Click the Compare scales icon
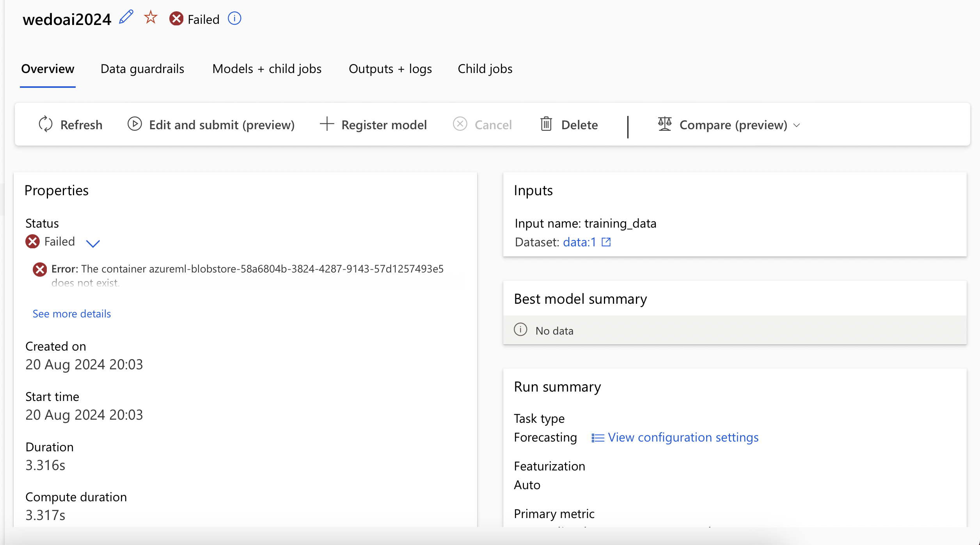 pos(664,124)
